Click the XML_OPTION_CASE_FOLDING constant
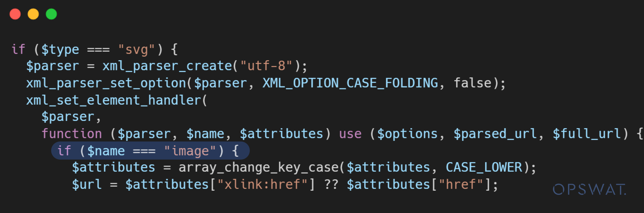 click(350, 83)
